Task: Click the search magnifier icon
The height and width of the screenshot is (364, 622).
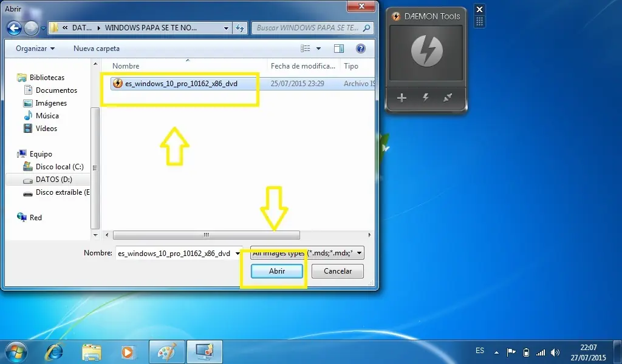Action: click(x=366, y=28)
